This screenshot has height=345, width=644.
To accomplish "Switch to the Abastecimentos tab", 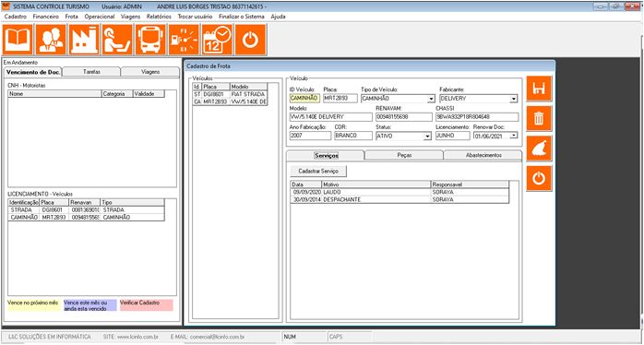I will pos(483,156).
